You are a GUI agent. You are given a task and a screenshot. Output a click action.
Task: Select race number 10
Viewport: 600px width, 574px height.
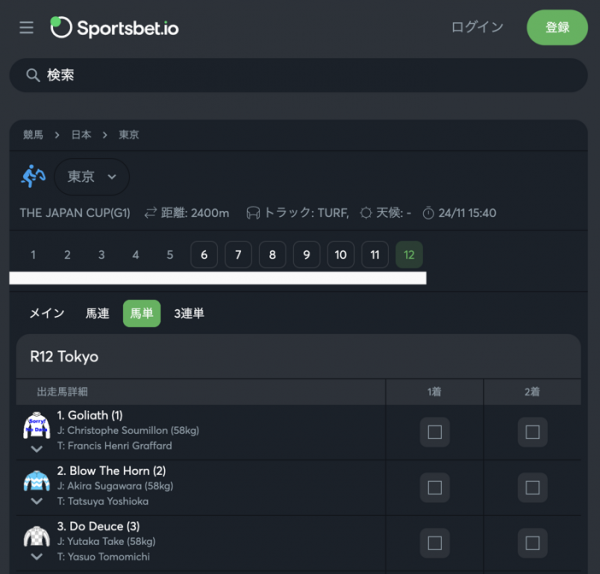click(341, 254)
